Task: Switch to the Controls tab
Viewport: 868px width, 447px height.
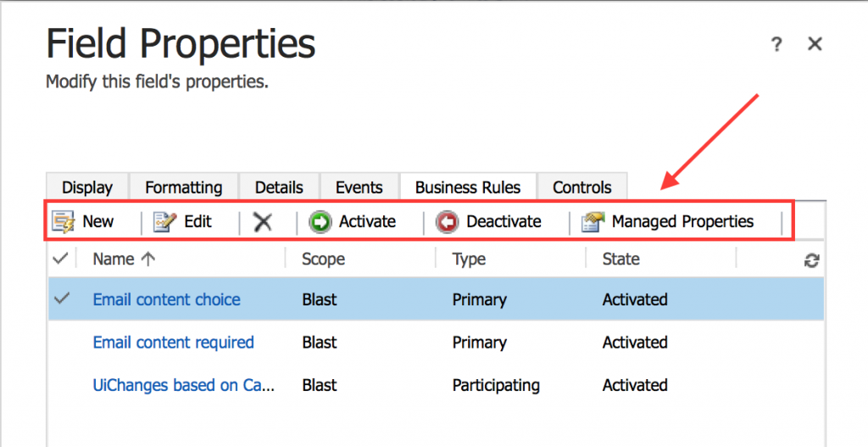Action: point(582,187)
